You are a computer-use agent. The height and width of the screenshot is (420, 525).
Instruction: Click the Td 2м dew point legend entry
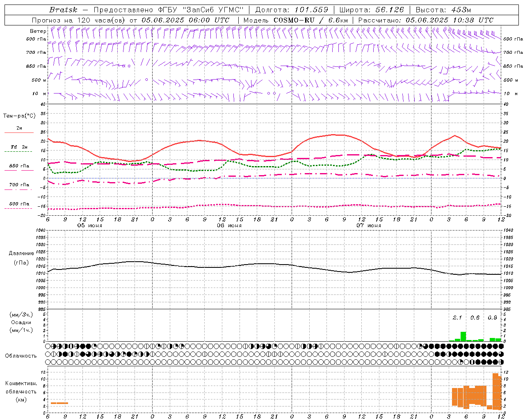click(x=19, y=147)
